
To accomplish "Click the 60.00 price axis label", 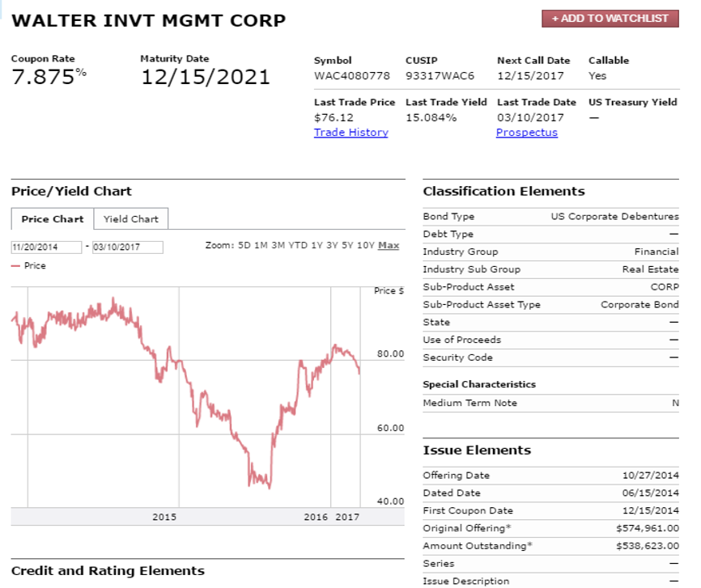I will pos(390,428).
